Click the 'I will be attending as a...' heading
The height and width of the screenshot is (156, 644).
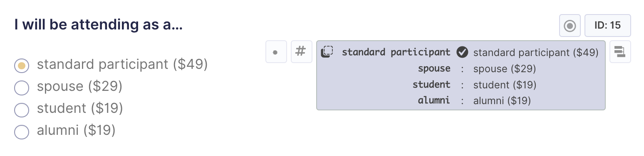tap(98, 25)
